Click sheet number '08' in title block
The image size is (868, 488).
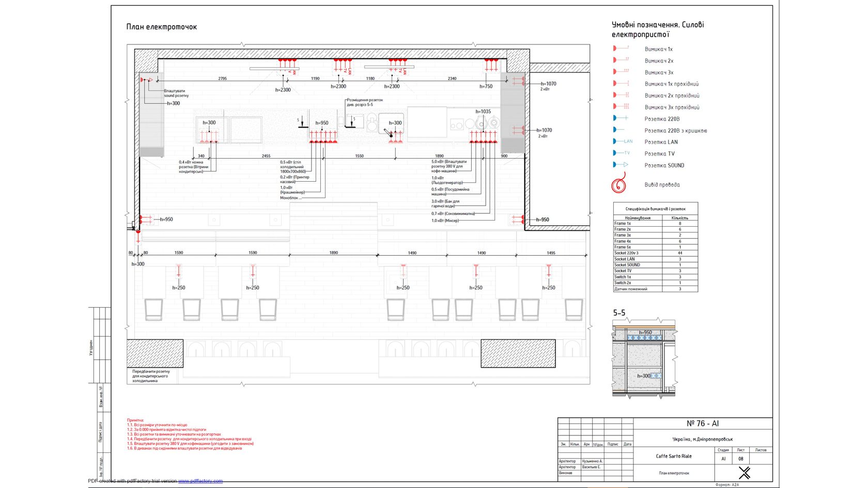tap(741, 459)
